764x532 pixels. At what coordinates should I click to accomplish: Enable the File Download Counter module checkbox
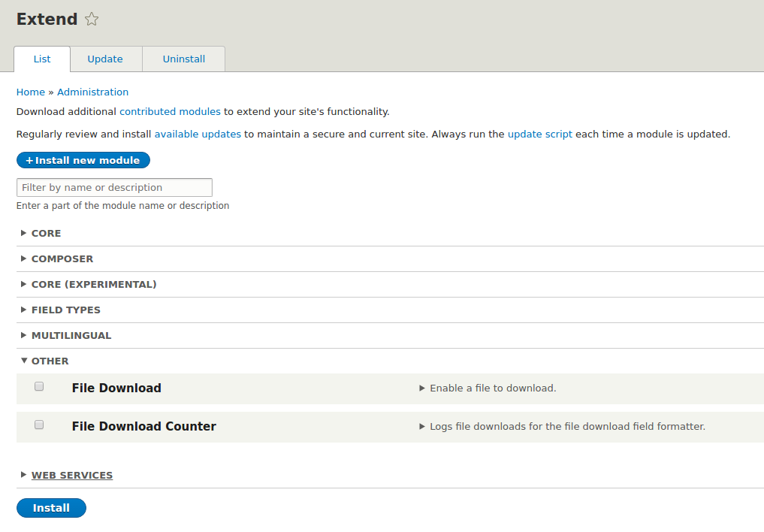tap(38, 425)
